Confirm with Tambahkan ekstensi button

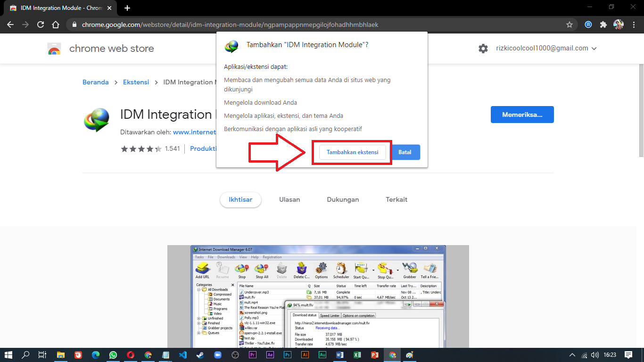(x=352, y=152)
